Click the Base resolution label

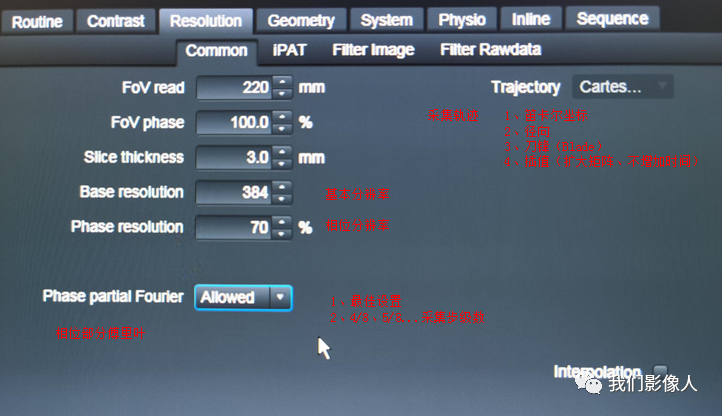click(131, 192)
